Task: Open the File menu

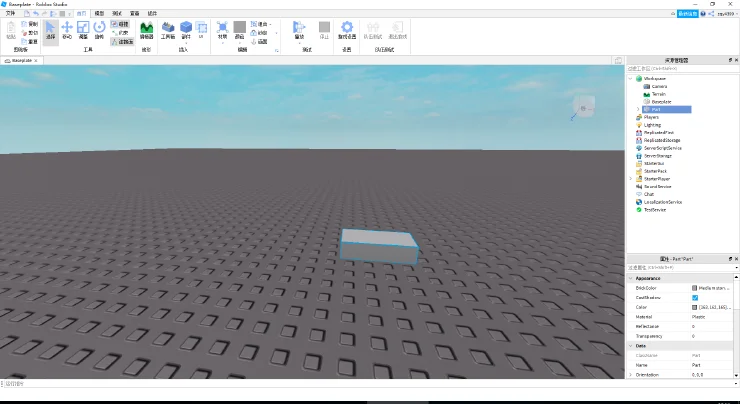Action: coord(10,14)
